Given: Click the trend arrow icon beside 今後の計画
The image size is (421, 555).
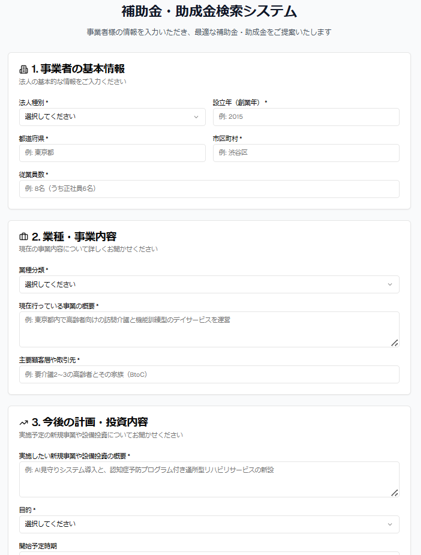Looking at the screenshot, I should tap(23, 422).
